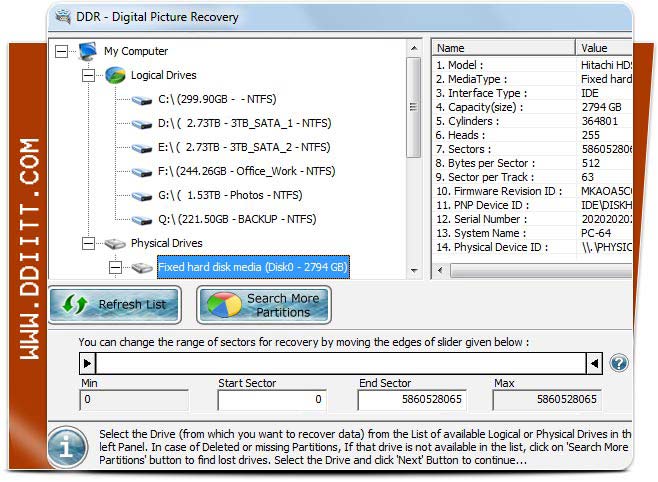
Task: Click the '2794 GB' capacity value
Action: tap(601, 107)
